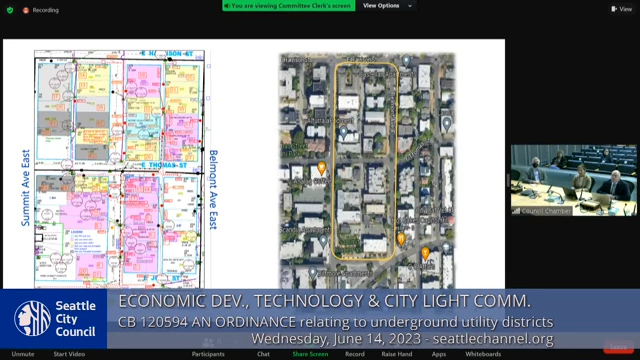640x360 pixels.
Task: Click the red Leave button
Action: point(618,347)
